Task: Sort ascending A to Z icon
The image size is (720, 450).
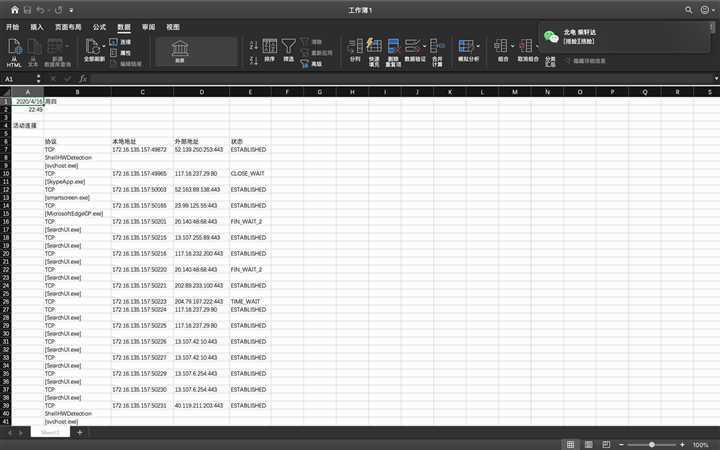Action: [x=253, y=45]
